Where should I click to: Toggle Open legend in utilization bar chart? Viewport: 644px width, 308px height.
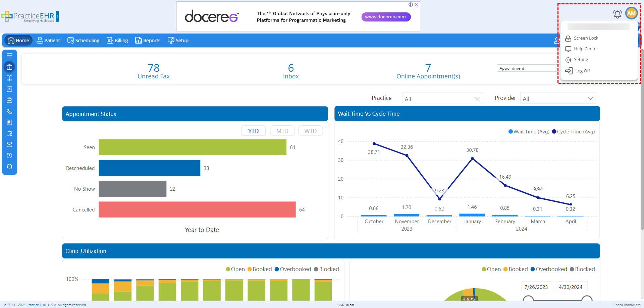pos(235,269)
